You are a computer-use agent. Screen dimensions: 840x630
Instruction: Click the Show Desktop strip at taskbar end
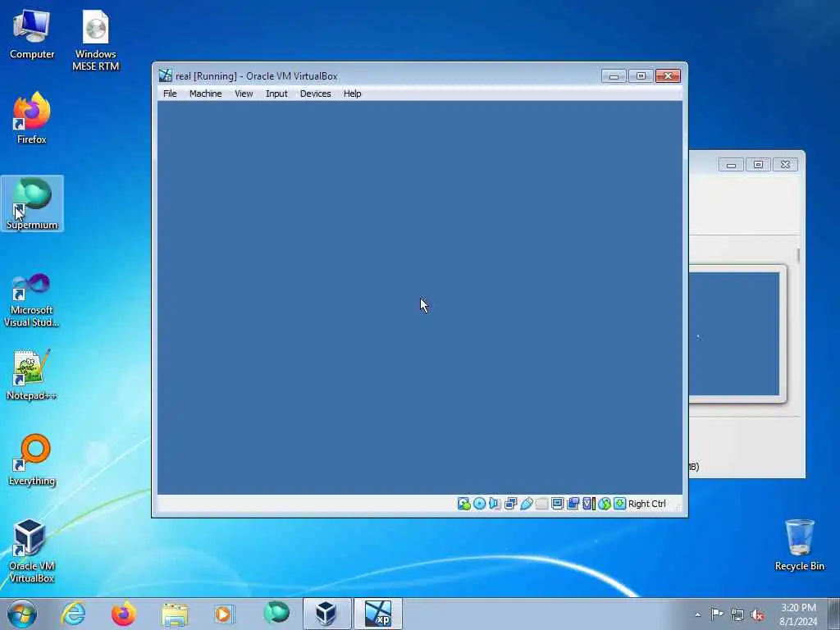point(834,614)
